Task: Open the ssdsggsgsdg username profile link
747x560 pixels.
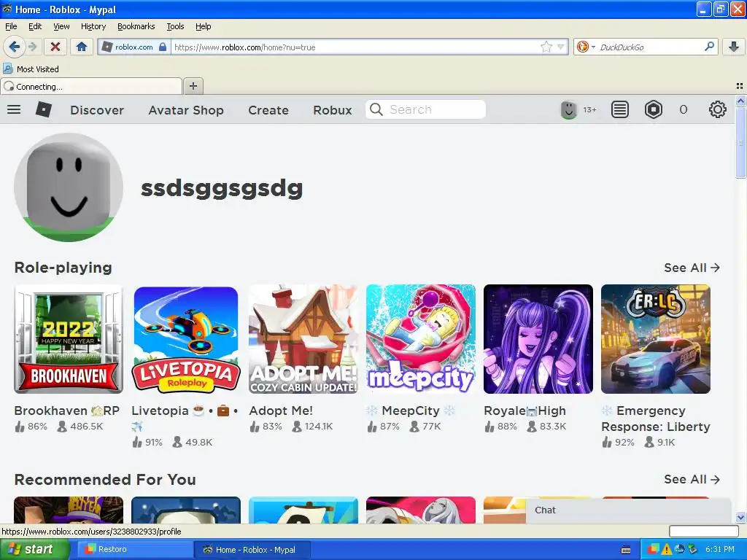Action: pyautogui.click(x=222, y=187)
